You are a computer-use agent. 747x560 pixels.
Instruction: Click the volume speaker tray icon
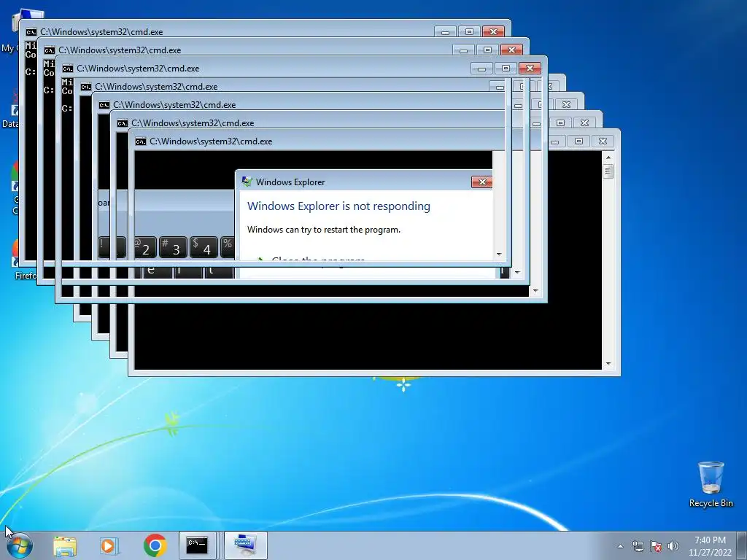click(x=673, y=546)
